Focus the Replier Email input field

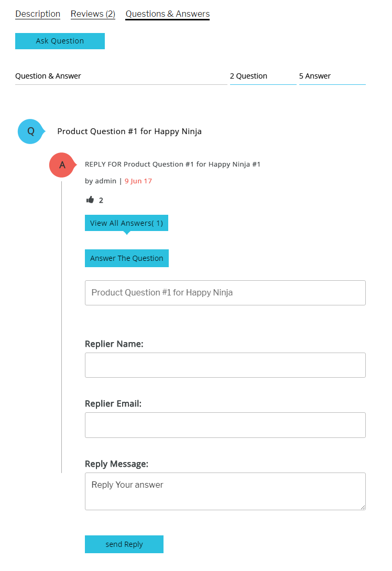pos(225,425)
